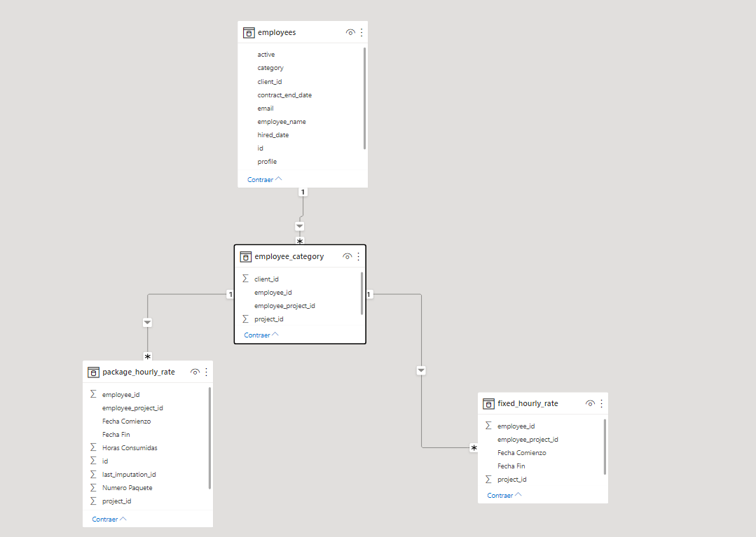
Task: Click filter direction arrow on package_hourly_rate relationship
Action: click(148, 322)
